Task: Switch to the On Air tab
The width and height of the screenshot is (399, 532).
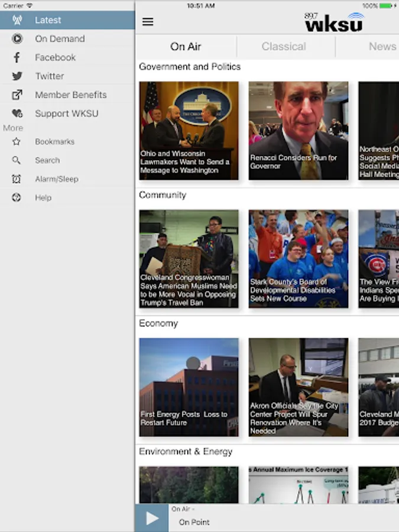Action: 186,47
